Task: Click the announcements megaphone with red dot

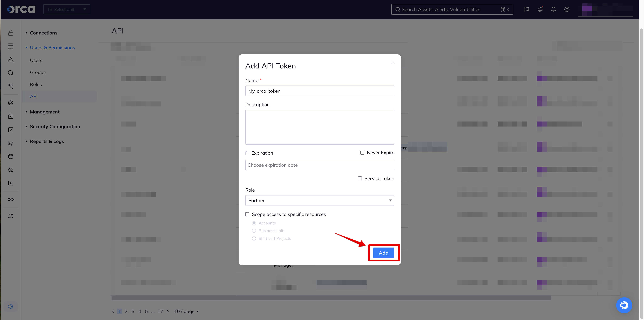Action: (540, 9)
